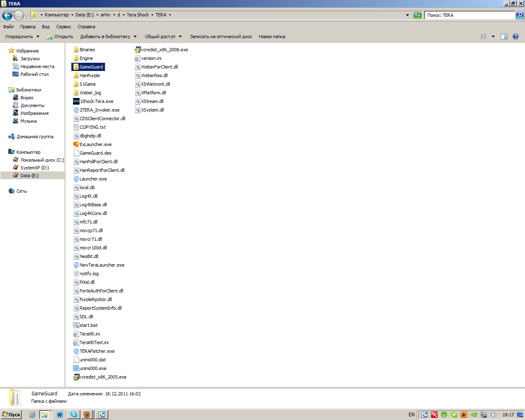Click the GameGuard folder thumbnail in details pane

(x=16, y=397)
